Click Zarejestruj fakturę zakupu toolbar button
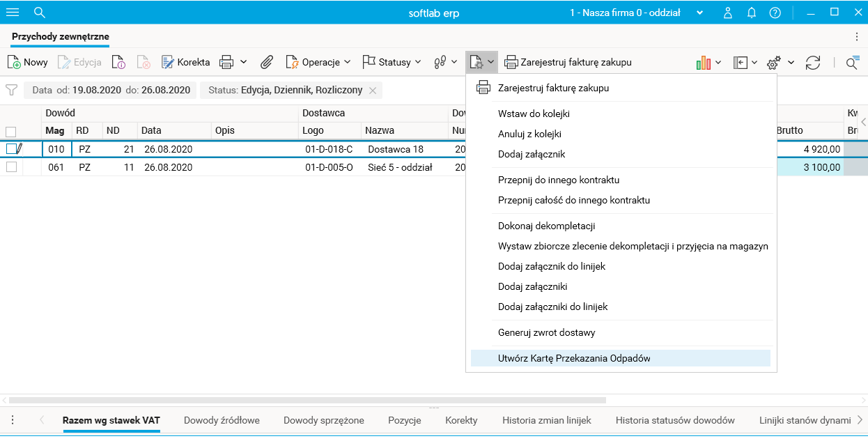868x441 pixels. pyautogui.click(x=568, y=63)
